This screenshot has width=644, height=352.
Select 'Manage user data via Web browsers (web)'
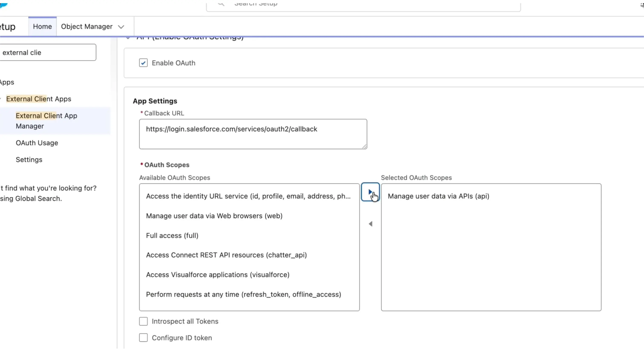(249, 216)
